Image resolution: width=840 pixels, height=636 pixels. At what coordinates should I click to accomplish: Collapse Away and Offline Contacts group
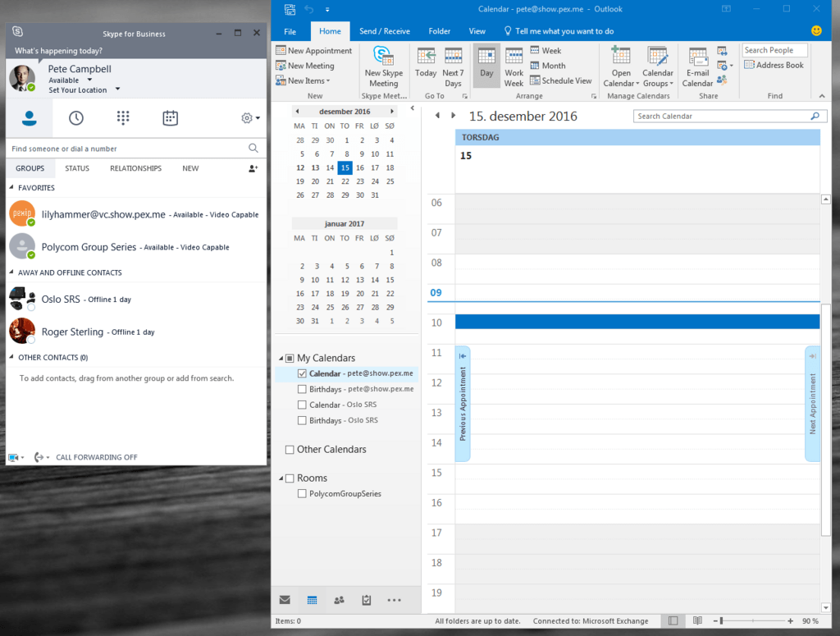click(11, 272)
